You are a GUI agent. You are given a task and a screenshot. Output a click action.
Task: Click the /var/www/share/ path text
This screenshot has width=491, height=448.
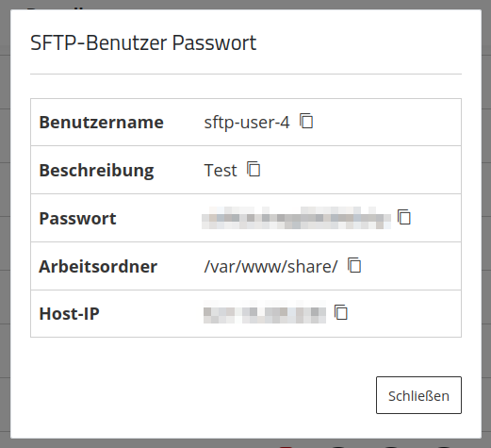tap(270, 267)
